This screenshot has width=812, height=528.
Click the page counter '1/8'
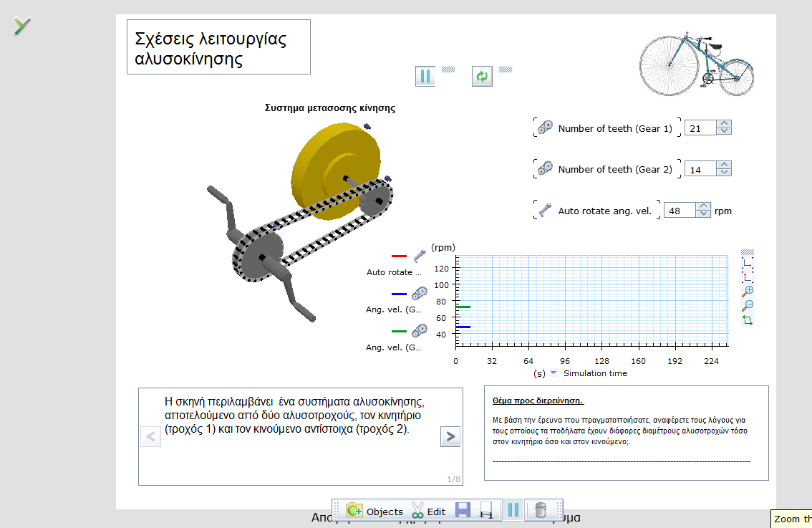(x=454, y=479)
